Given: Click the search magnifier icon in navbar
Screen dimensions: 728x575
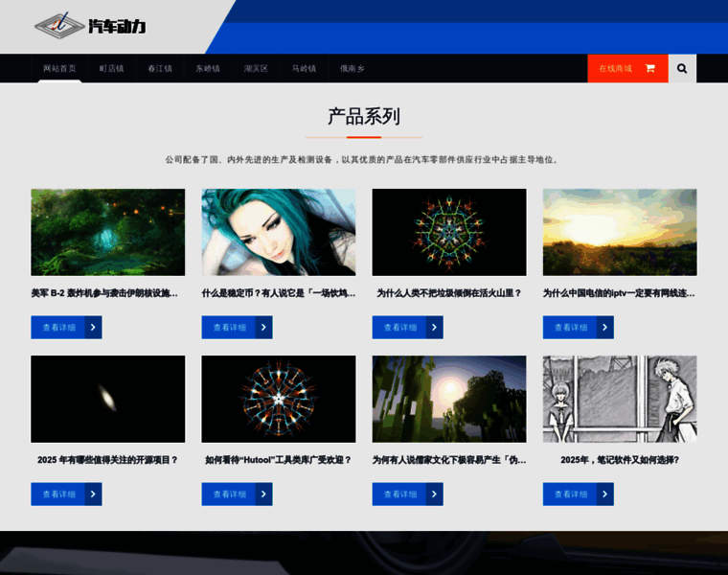Looking at the screenshot, I should [x=682, y=69].
